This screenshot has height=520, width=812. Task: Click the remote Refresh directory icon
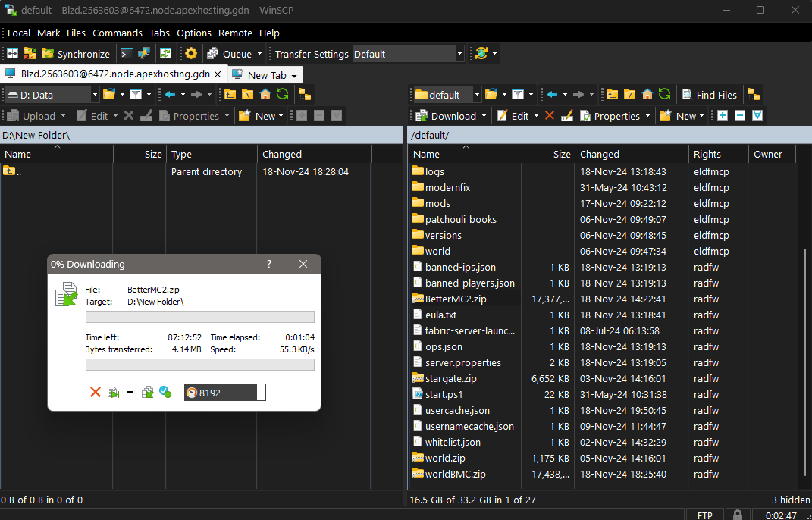pyautogui.click(x=664, y=95)
